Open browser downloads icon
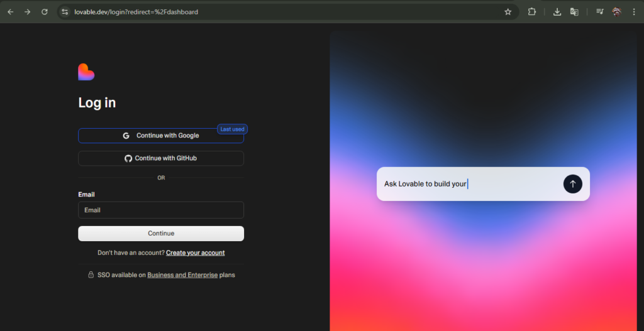The width and height of the screenshot is (644, 331). [557, 12]
